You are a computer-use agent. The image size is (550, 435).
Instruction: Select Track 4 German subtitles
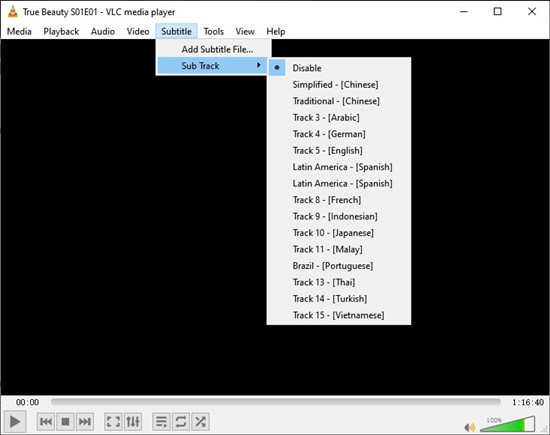click(x=339, y=134)
